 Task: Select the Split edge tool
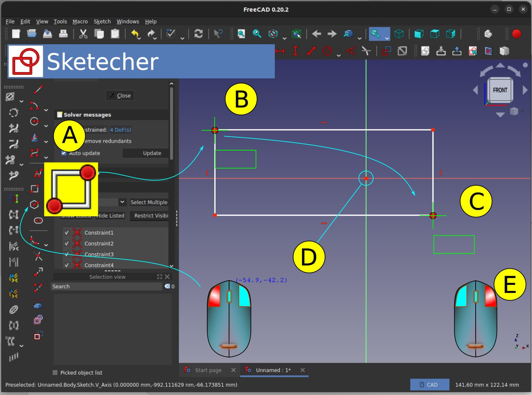pyautogui.click(x=38, y=288)
